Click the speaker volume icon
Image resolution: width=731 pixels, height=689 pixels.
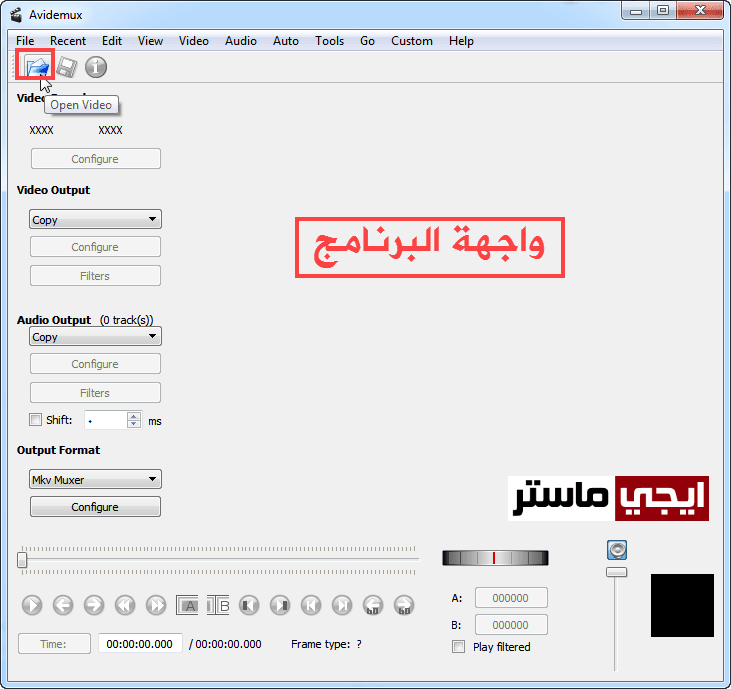pos(617,550)
